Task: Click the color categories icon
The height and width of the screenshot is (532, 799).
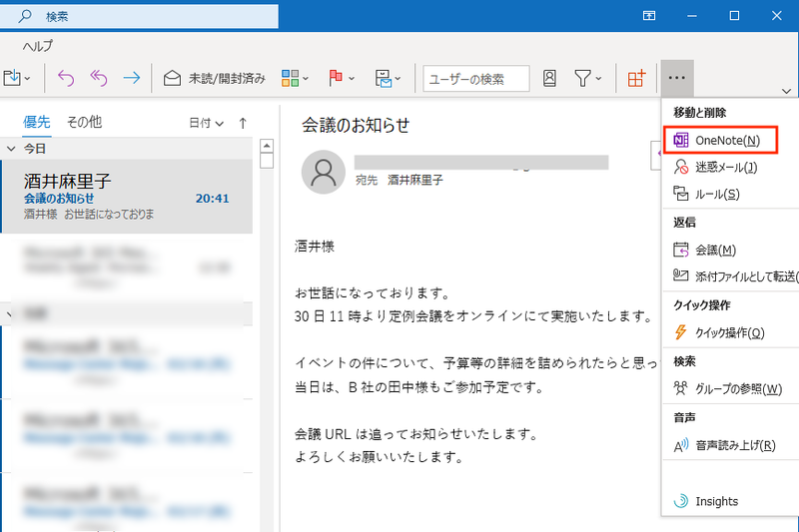Action: 290,78
